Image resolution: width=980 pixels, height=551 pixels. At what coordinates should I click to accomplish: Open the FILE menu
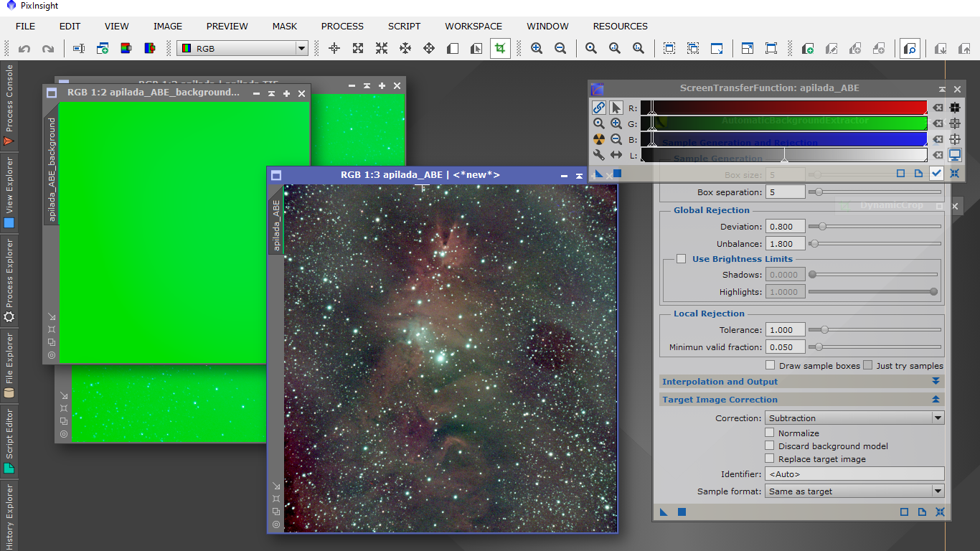pos(25,26)
